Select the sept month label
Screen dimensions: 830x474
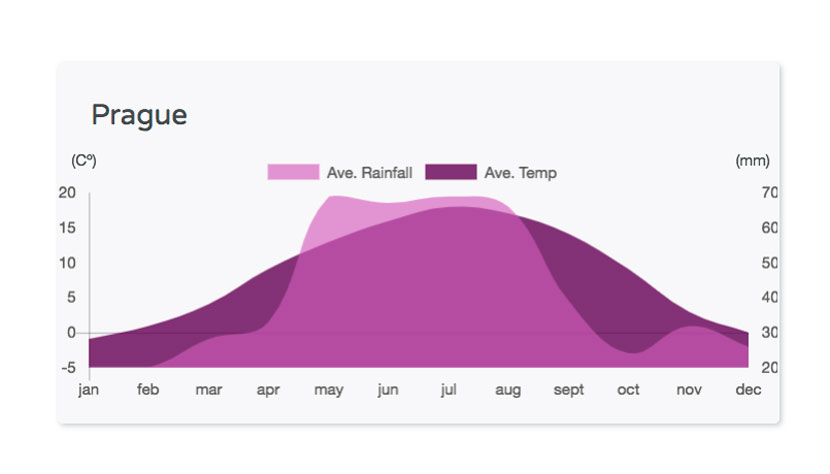569,390
